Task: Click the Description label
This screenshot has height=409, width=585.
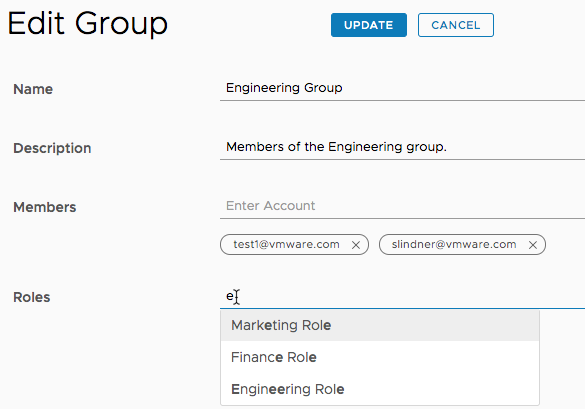Action: (x=52, y=148)
